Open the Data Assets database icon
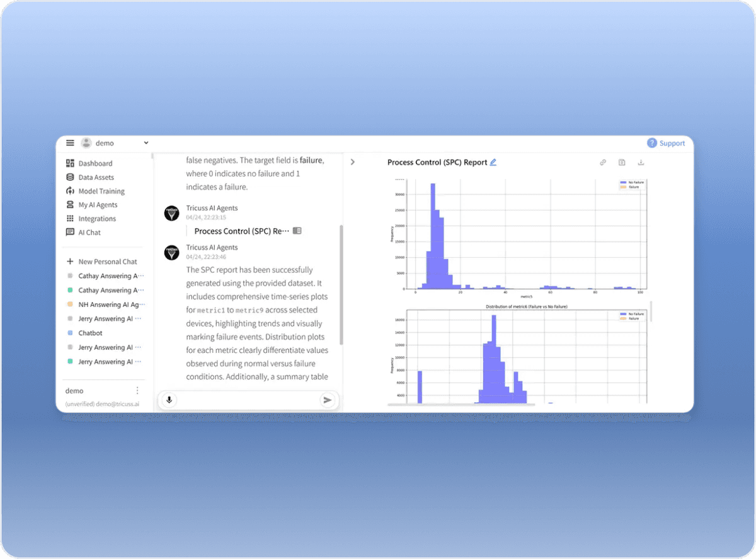Screen dimensions: 756x559 click(x=70, y=177)
